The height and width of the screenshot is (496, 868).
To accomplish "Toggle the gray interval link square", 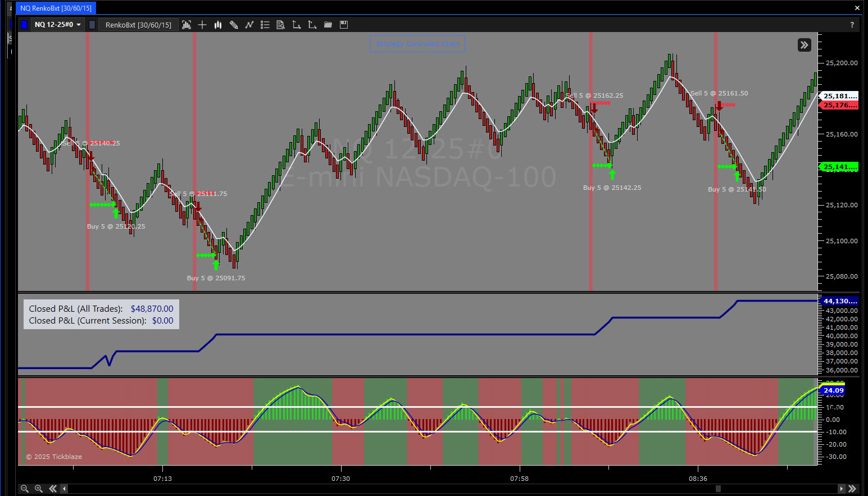I will tap(92, 25).
